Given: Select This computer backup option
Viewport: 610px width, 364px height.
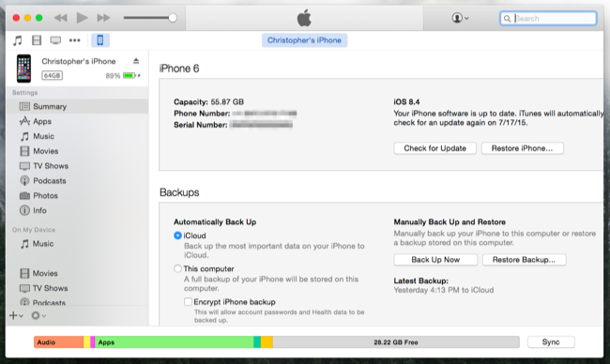Looking at the screenshot, I should click(177, 268).
